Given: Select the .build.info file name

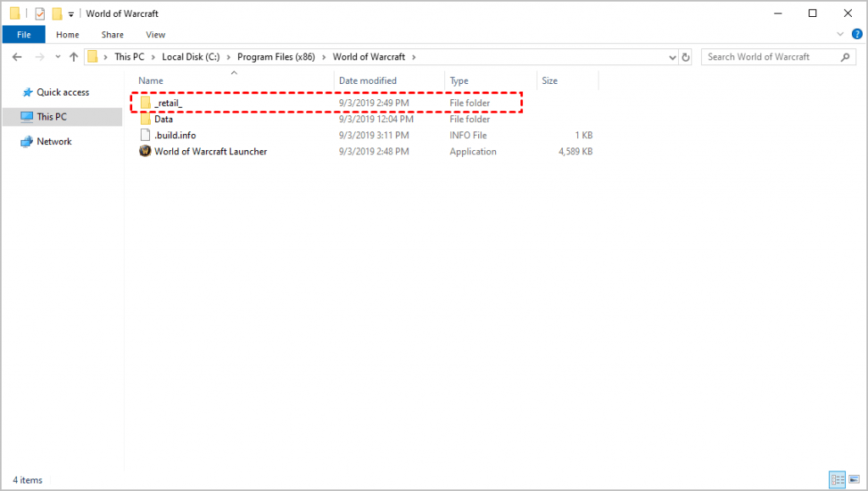Looking at the screenshot, I should (x=175, y=135).
